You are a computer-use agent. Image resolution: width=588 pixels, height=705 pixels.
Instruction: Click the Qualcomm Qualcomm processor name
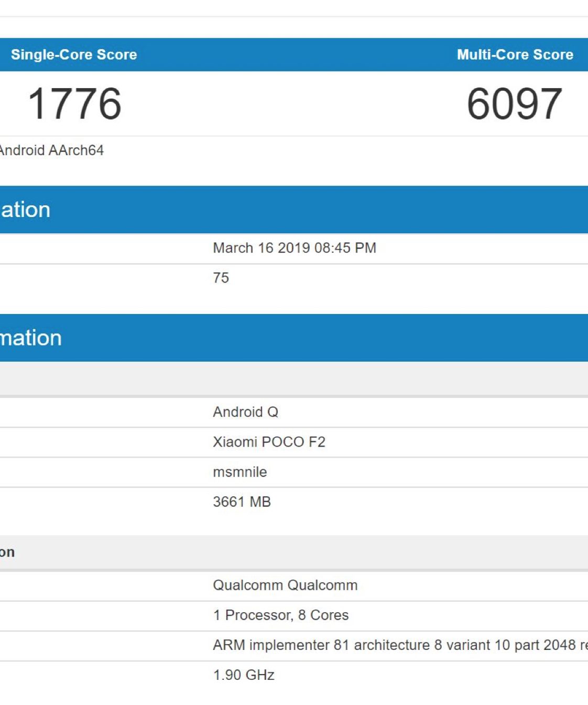[x=285, y=585]
